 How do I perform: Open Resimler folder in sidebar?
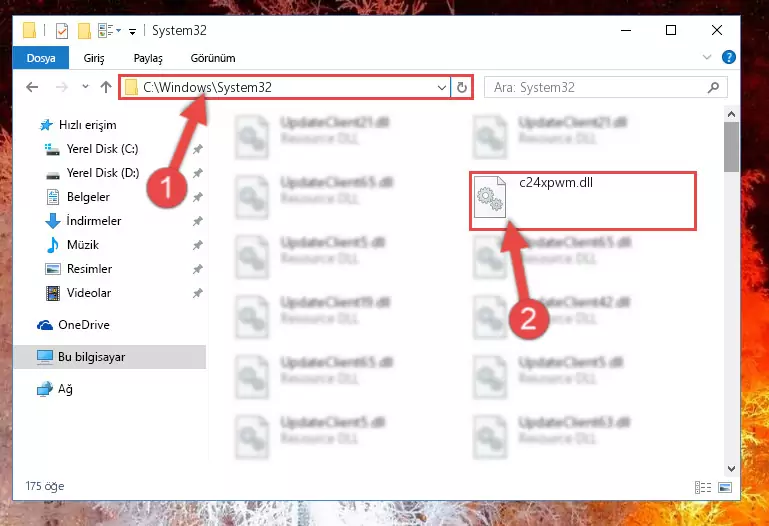[89, 269]
